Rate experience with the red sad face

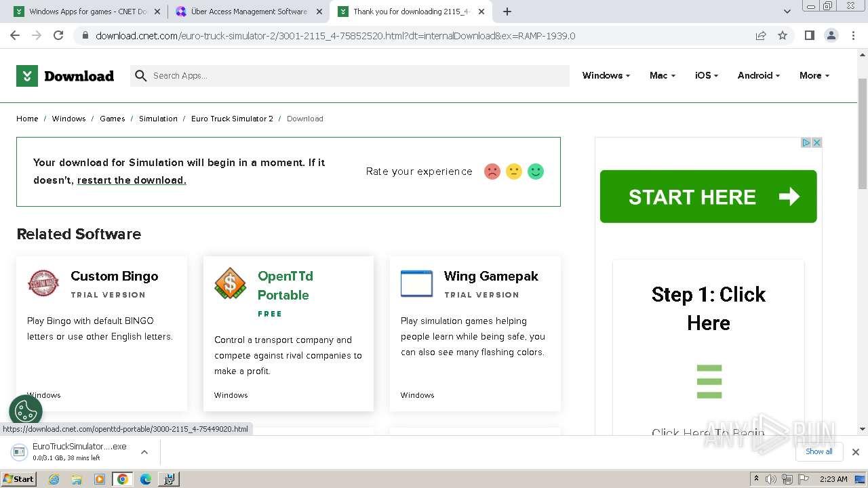coord(492,171)
